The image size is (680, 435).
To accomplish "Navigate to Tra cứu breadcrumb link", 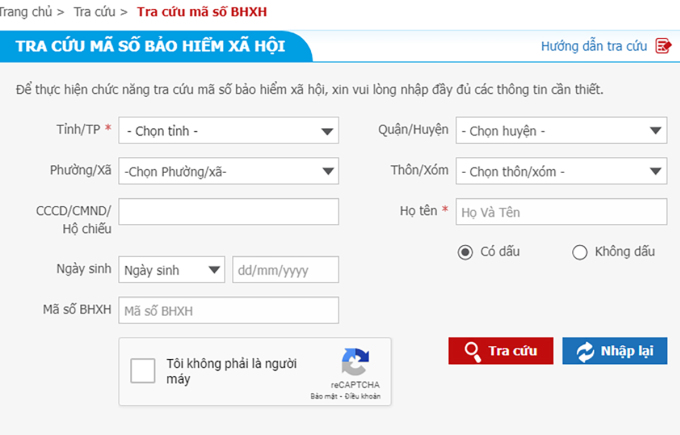I will [x=94, y=12].
